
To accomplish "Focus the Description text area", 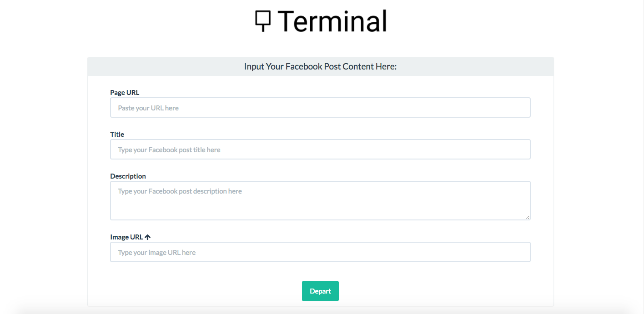I will coord(320,200).
